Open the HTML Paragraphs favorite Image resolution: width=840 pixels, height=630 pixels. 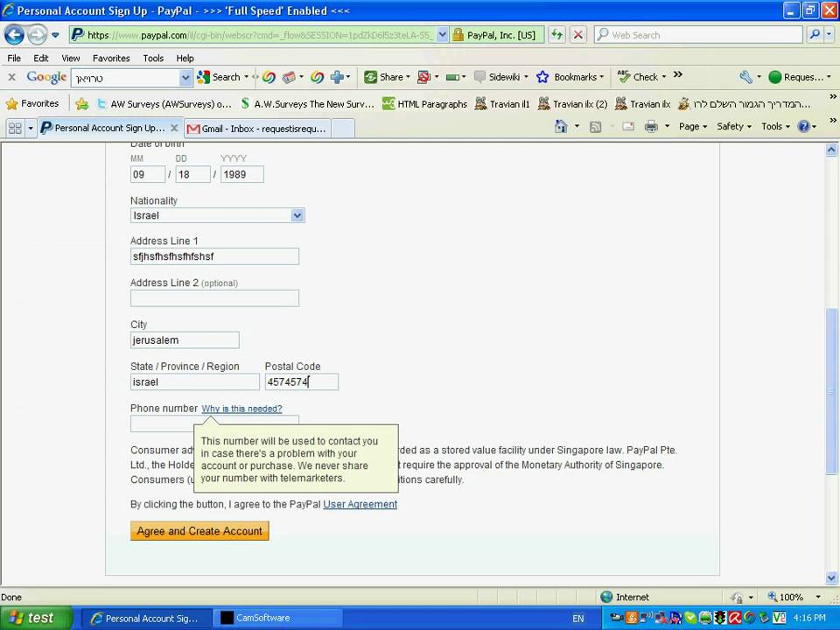pyautogui.click(x=425, y=104)
